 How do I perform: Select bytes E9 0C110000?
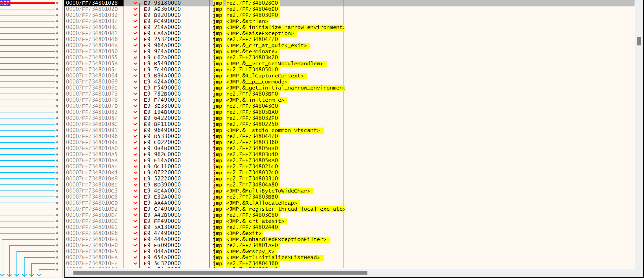point(162,167)
